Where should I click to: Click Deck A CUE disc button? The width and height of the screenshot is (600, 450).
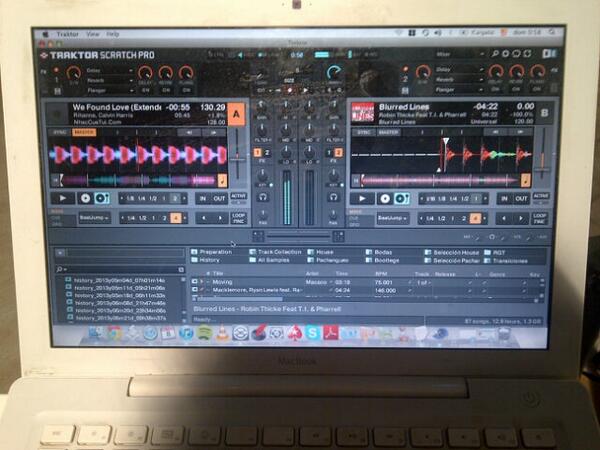point(85,198)
